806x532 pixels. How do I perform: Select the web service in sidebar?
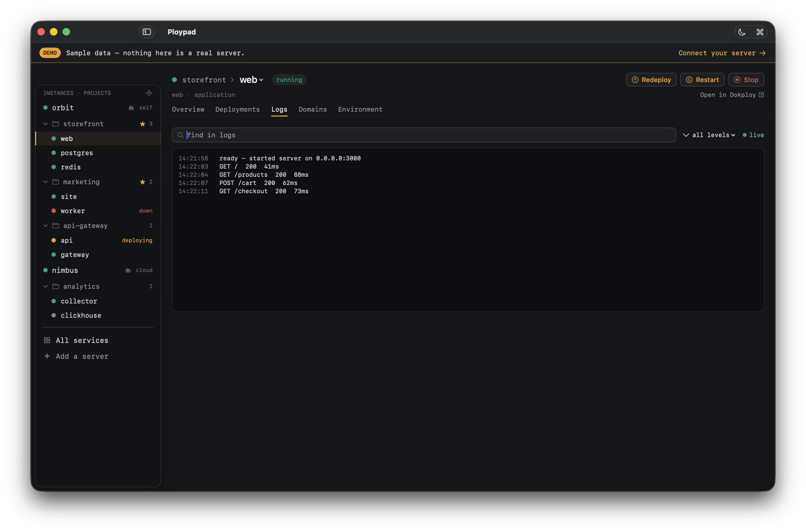[x=98, y=138]
